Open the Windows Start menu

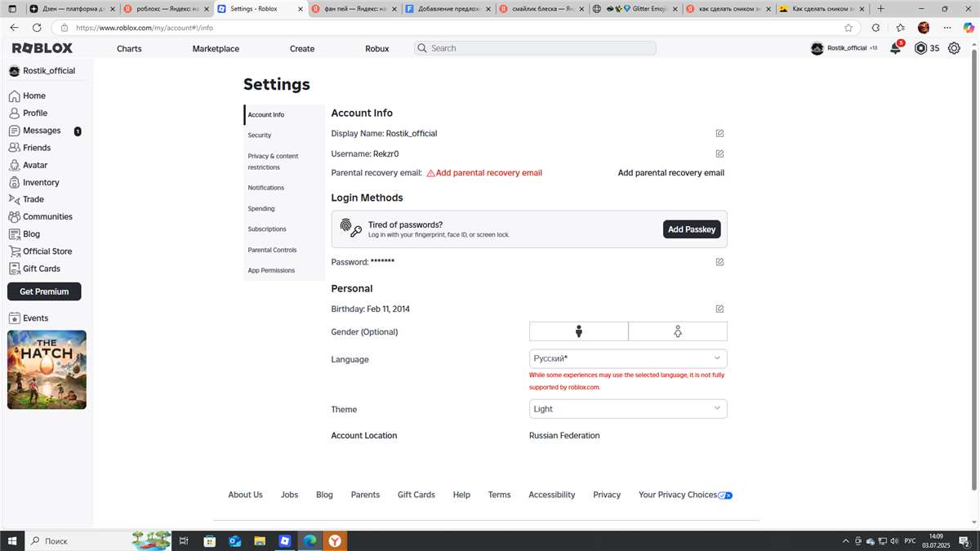tap(12, 540)
